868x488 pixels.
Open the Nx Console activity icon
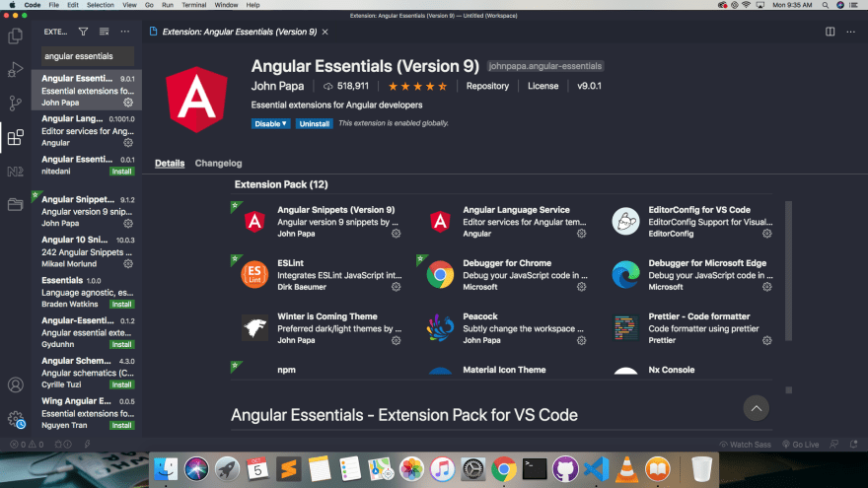pyautogui.click(x=16, y=172)
